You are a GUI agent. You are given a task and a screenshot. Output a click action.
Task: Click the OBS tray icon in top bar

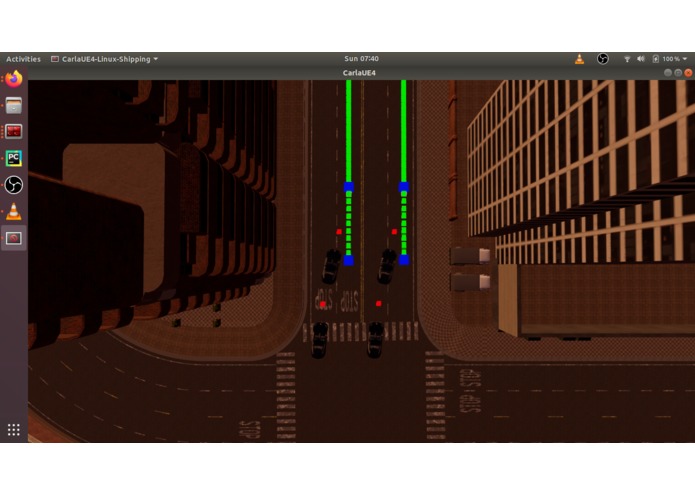pos(602,59)
